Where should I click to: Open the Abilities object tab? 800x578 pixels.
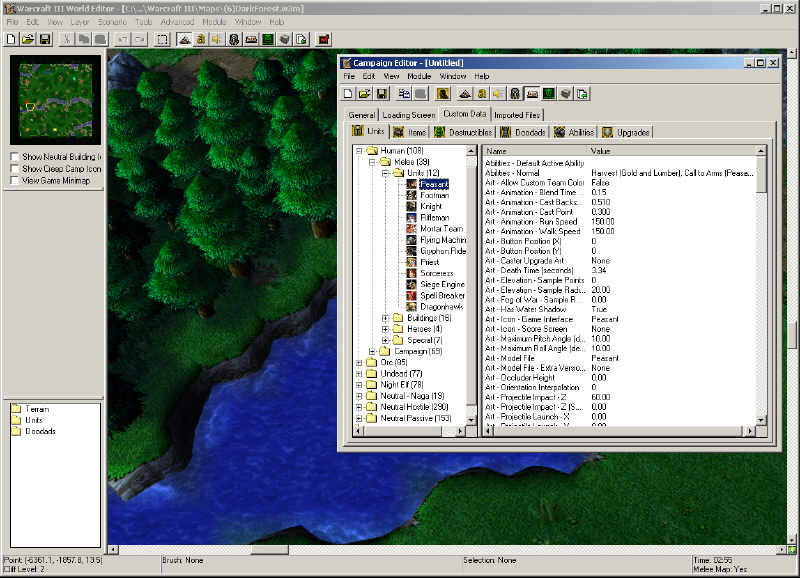[574, 133]
